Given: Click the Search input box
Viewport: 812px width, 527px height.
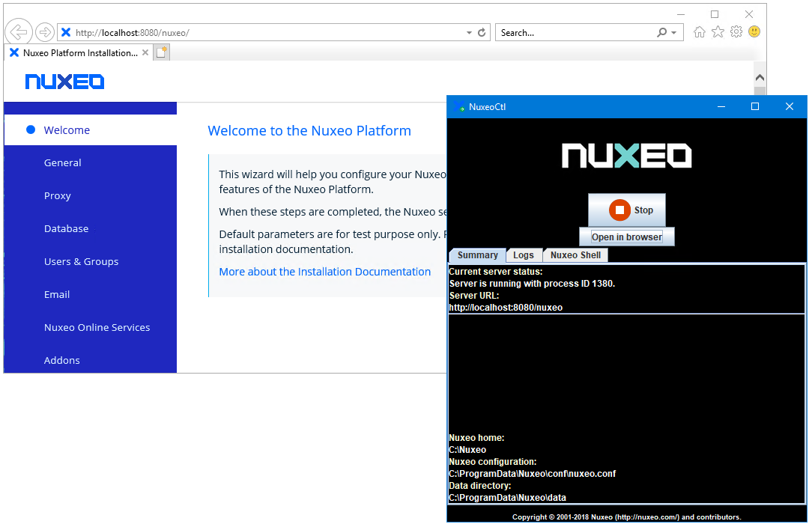Looking at the screenshot, I should pos(575,33).
